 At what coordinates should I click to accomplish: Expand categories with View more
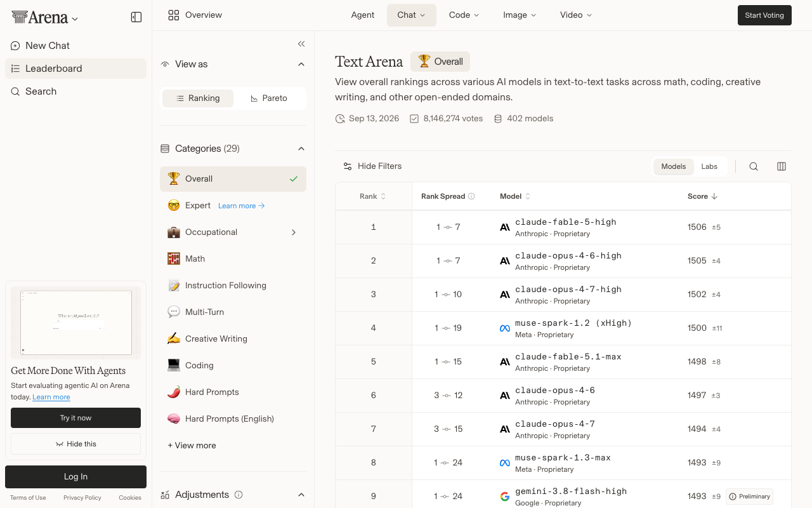[192, 446]
